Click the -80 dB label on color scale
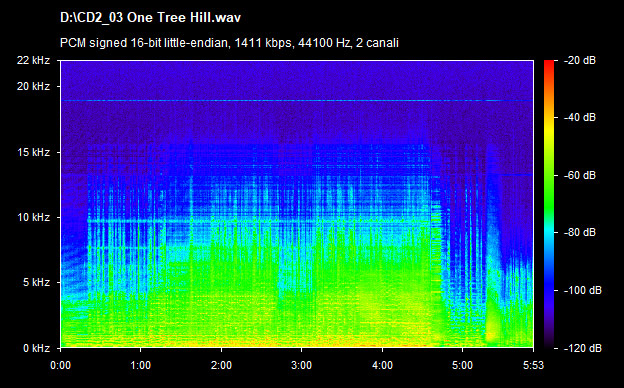Viewport: 624px width, 388px height. click(x=580, y=232)
